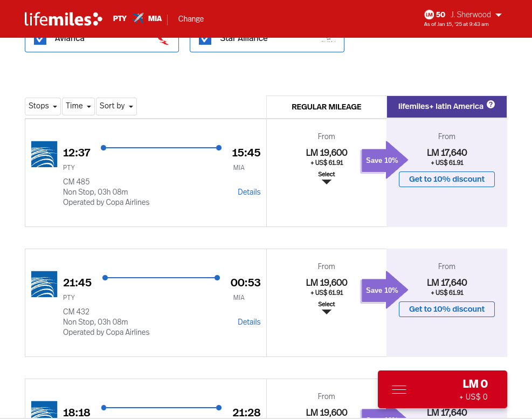
Task: Click the LM miles balance coin icon
Action: [429, 15]
